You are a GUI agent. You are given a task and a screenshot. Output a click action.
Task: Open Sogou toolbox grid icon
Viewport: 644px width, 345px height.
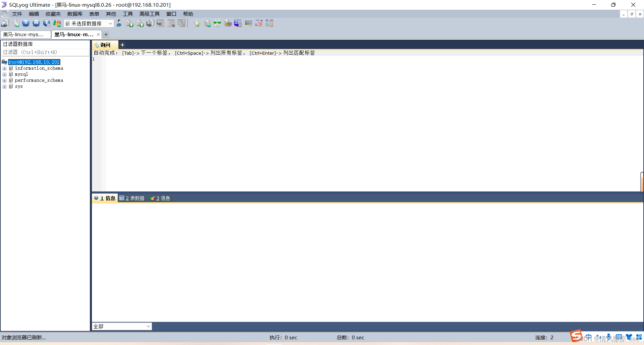click(x=639, y=337)
